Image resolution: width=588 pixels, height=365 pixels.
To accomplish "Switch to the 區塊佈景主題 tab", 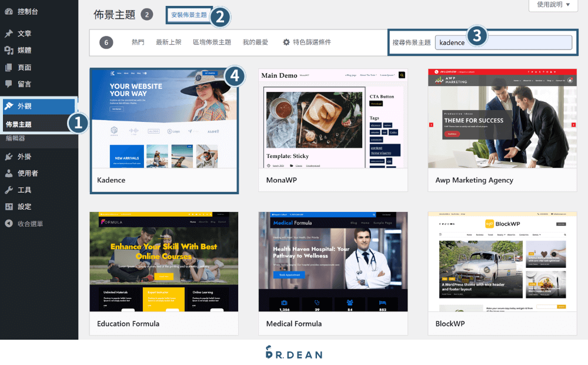I will (212, 42).
